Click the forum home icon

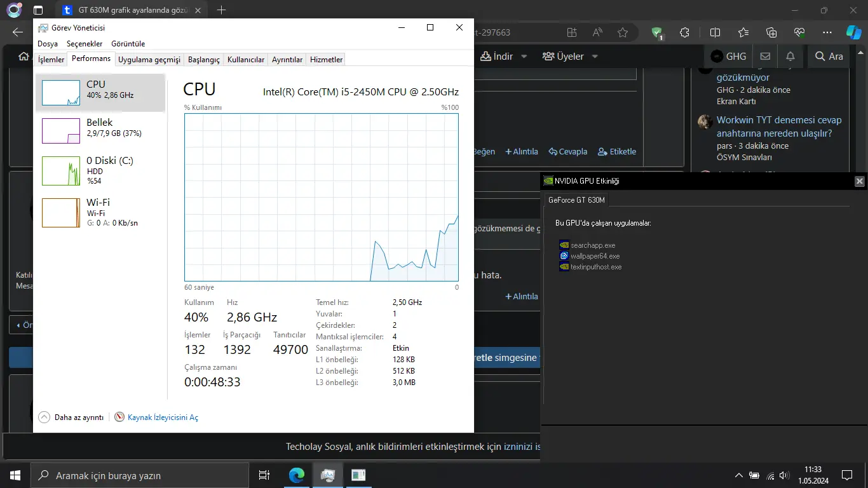tap(24, 57)
